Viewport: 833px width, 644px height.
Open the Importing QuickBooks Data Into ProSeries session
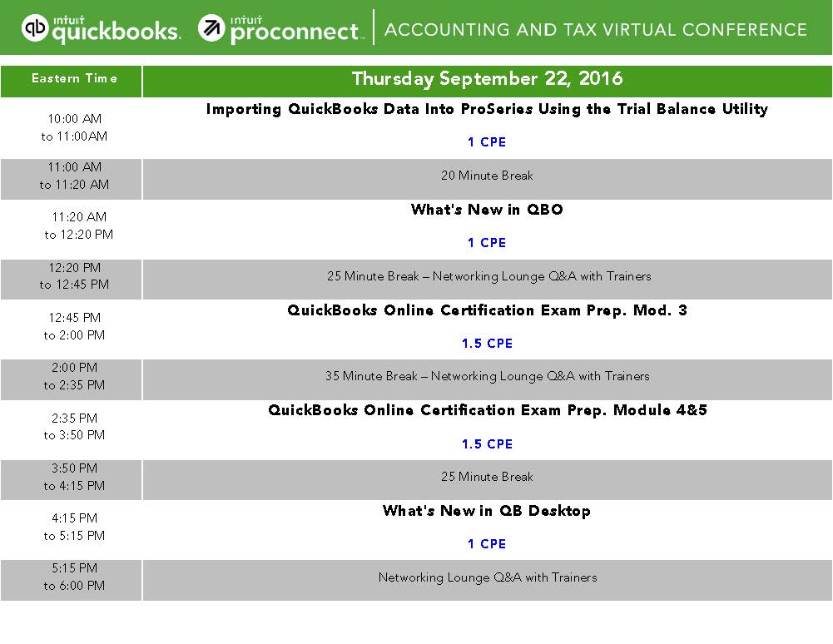(x=487, y=109)
